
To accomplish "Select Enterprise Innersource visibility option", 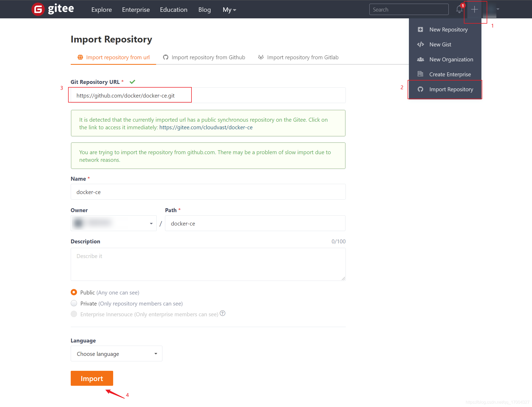I will tap(73, 314).
